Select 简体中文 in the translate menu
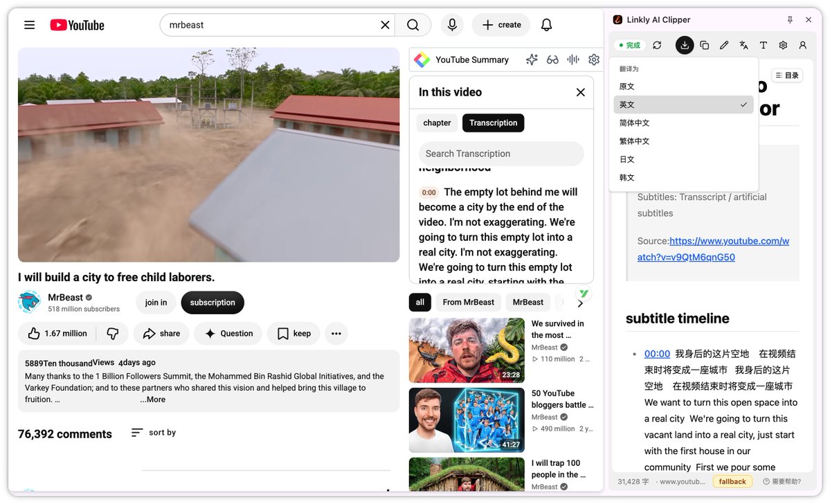 (683, 123)
